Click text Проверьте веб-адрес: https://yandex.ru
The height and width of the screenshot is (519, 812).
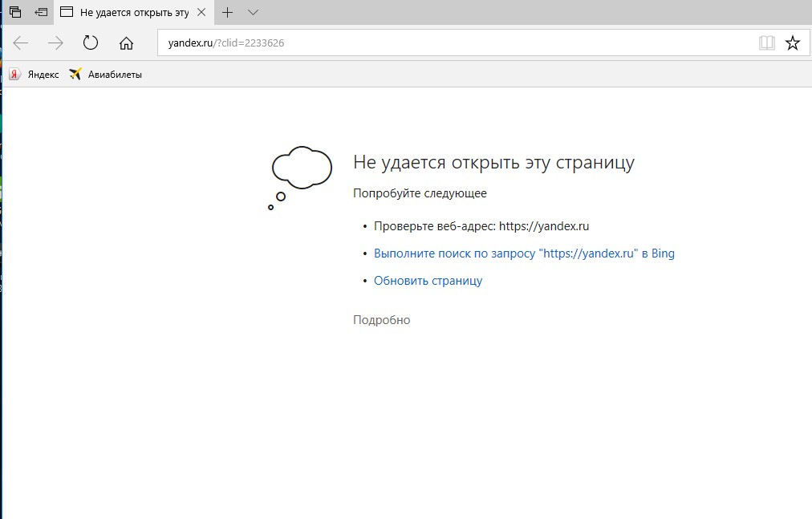click(481, 226)
